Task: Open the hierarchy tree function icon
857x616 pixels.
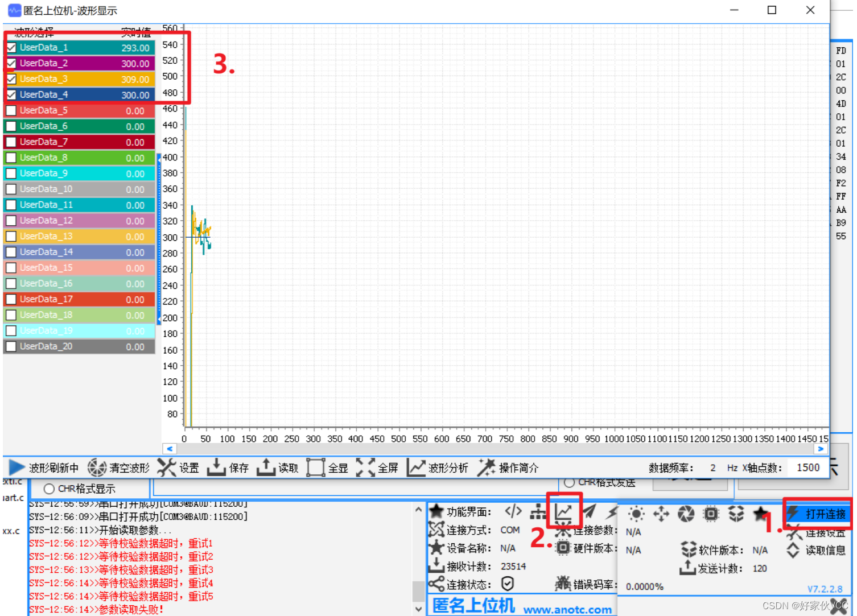Action: pyautogui.click(x=538, y=512)
